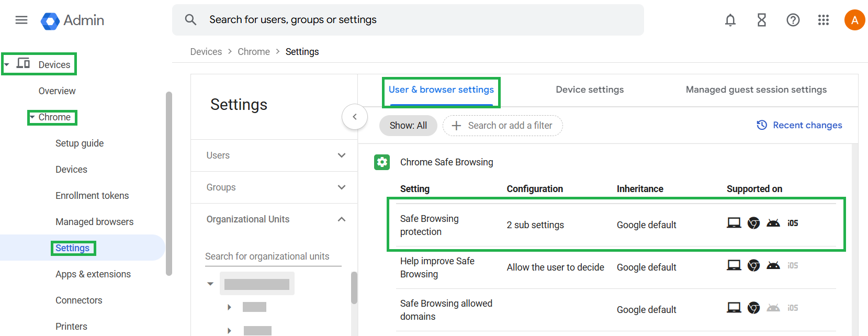Expand the first child organizational unit
Screen dimensions: 868x336
[x=229, y=307]
